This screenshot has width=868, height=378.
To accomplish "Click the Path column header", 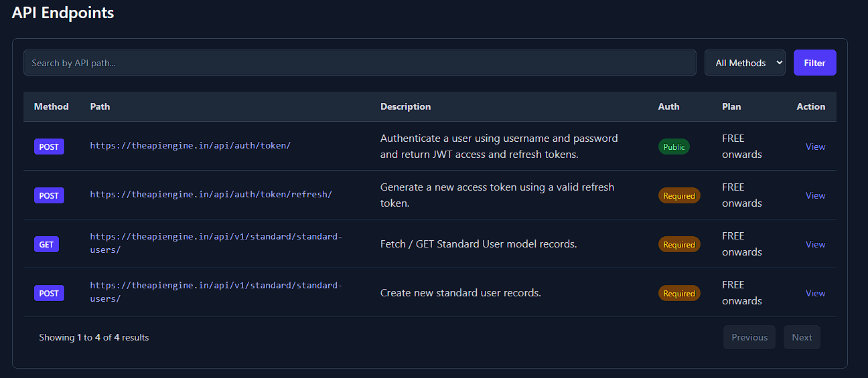I will (100, 106).
